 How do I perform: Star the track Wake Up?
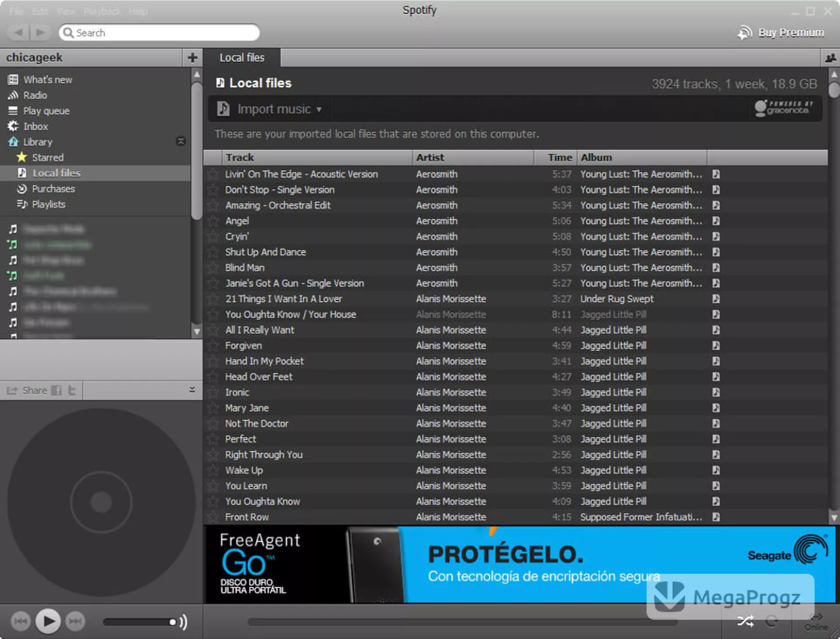[x=213, y=470]
